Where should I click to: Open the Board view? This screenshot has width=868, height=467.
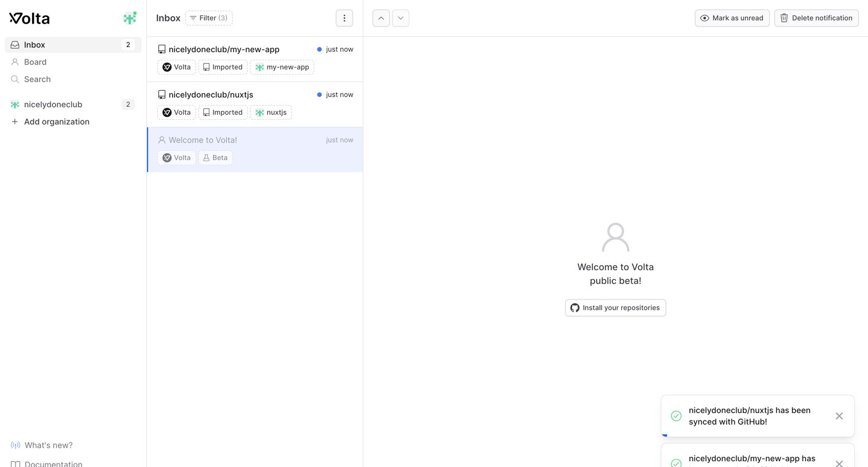pyautogui.click(x=35, y=62)
